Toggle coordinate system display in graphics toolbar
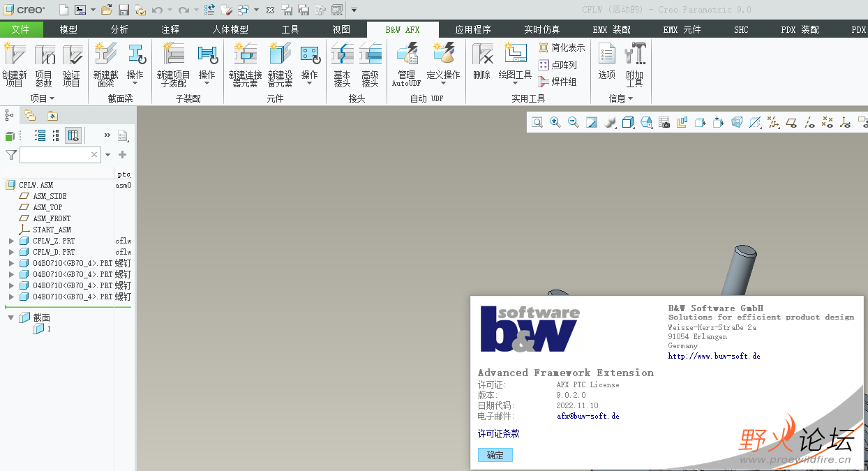This screenshot has height=471, width=868. coord(846,122)
